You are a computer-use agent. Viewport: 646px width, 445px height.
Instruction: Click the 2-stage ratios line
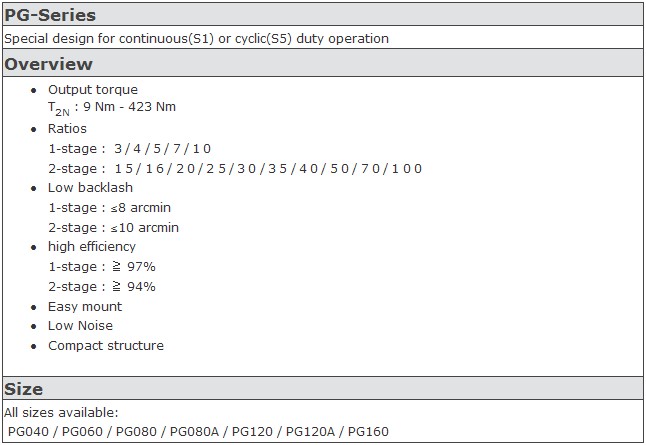pos(235,169)
